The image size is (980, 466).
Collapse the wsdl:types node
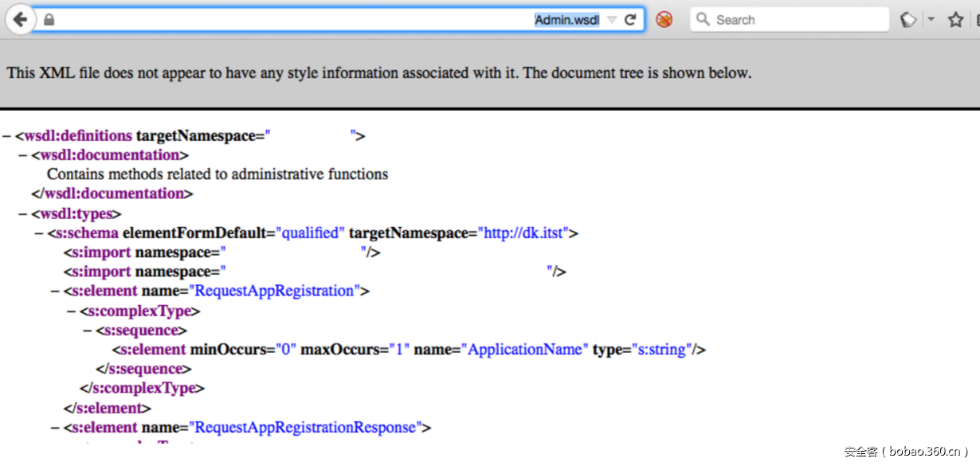(x=23, y=214)
